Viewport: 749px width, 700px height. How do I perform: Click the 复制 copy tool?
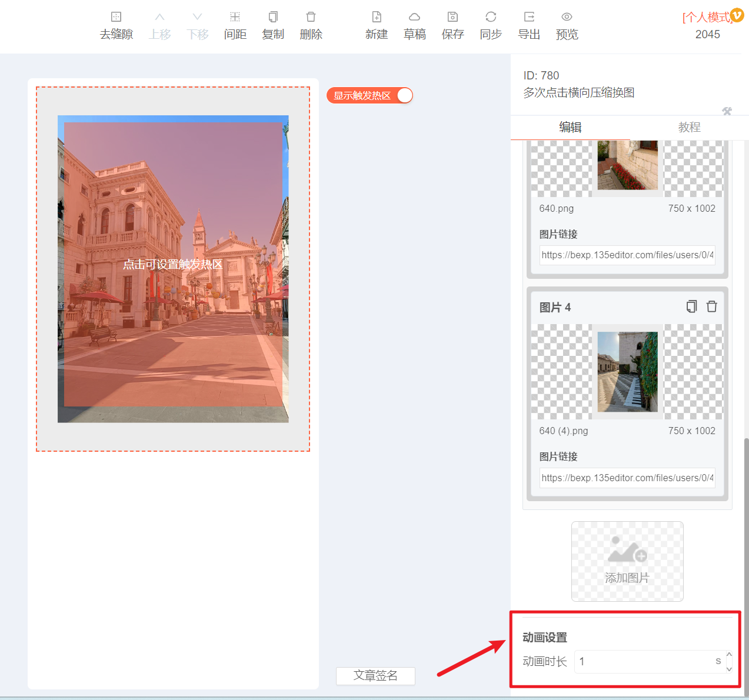point(273,26)
